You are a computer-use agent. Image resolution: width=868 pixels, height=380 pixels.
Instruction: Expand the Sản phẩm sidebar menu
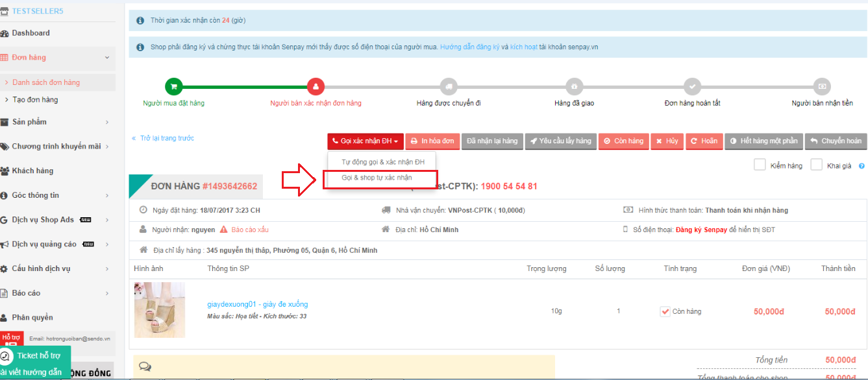click(x=57, y=122)
